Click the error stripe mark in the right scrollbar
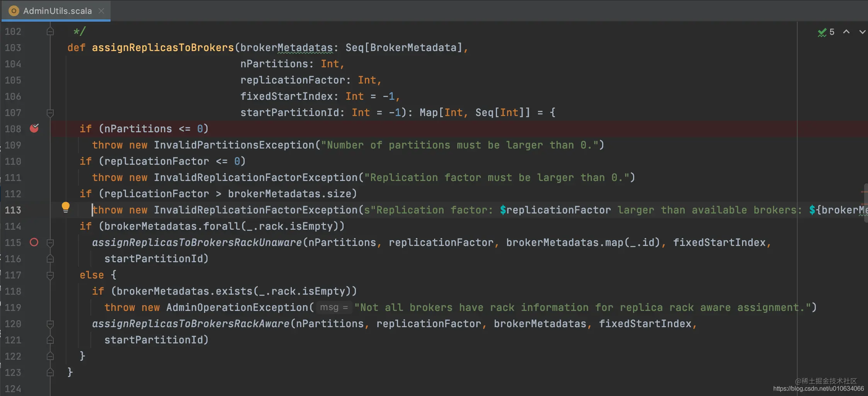Viewport: 868px width, 396px height. point(865,192)
